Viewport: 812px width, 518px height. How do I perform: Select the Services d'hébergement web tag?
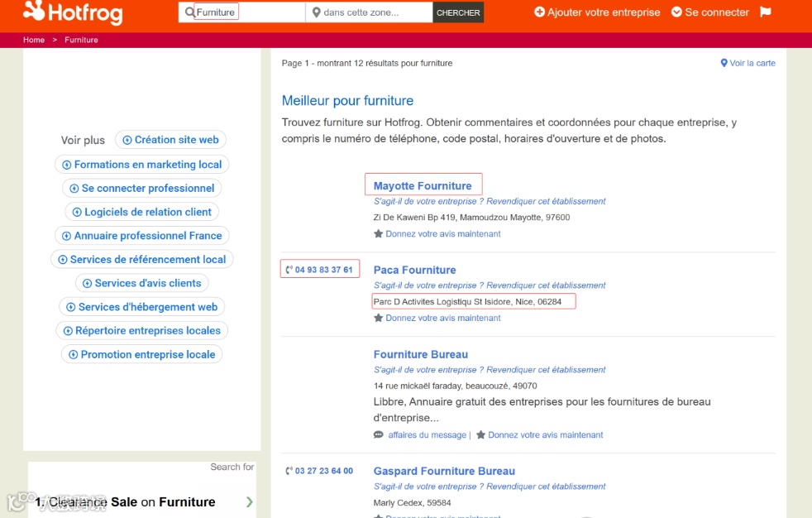point(142,307)
